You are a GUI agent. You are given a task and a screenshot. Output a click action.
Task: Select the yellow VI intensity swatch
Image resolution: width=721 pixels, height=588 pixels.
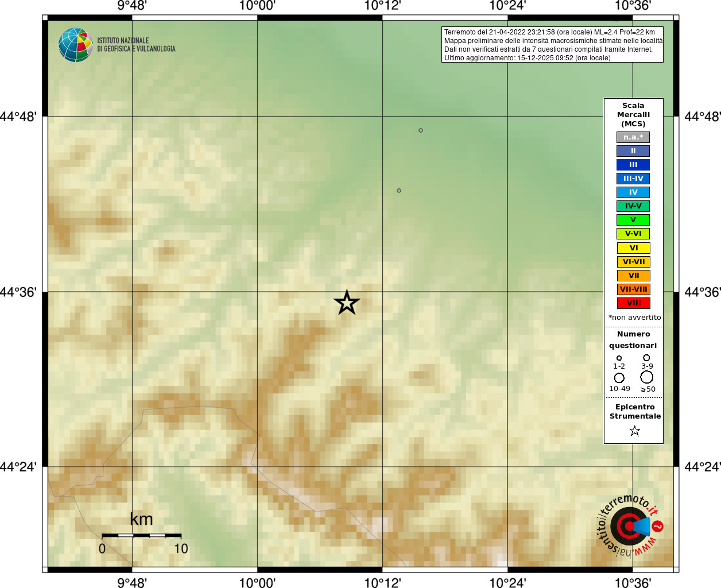[634, 248]
